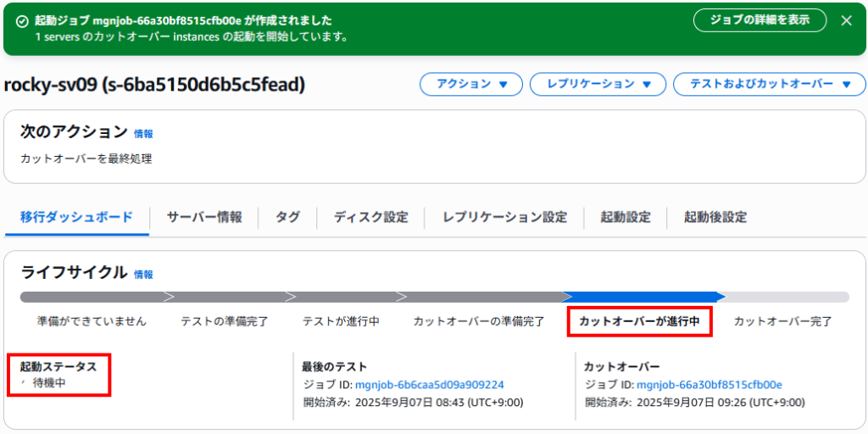Open the レプリケーション設定 tab
Screen dimensions: 868x434
point(505,217)
